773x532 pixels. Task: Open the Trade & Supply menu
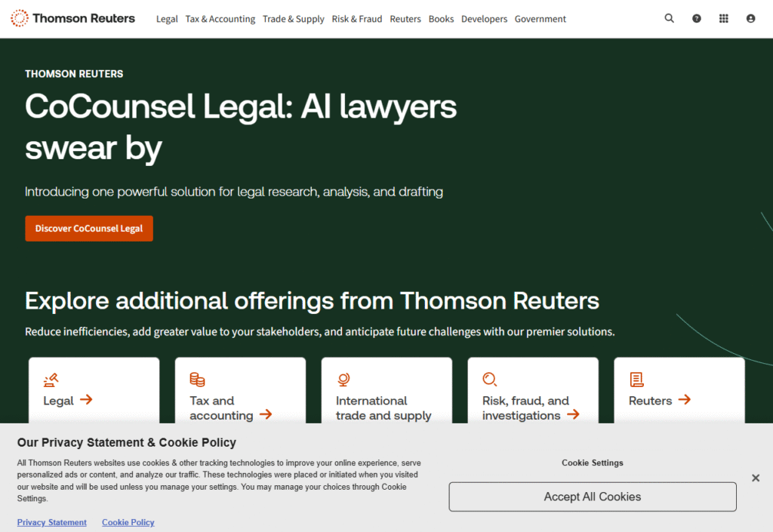click(x=294, y=19)
